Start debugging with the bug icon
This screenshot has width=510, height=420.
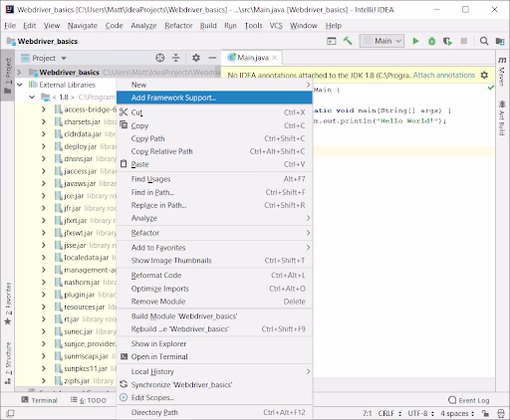pyautogui.click(x=431, y=41)
